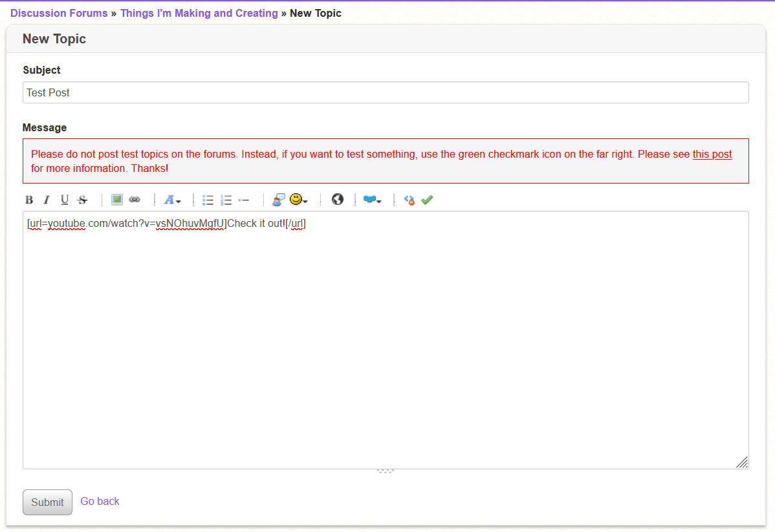Navigate to Things I'm Making and Creating
This screenshot has height=532, width=775.
coord(199,13)
